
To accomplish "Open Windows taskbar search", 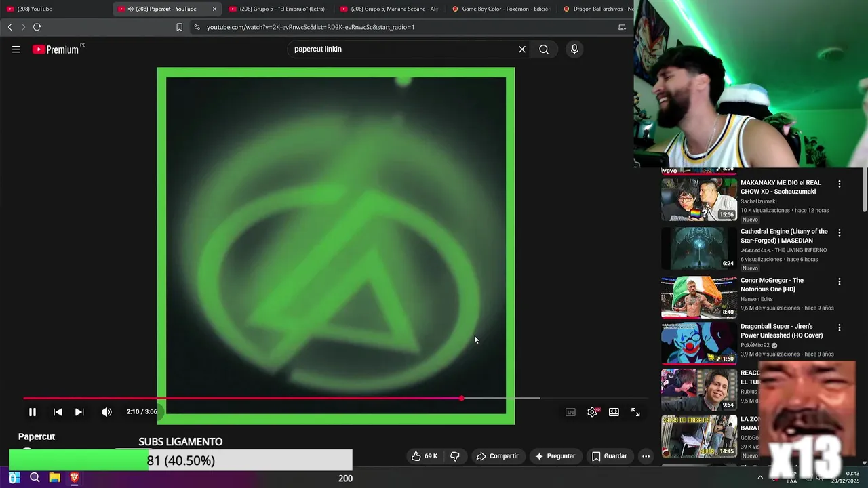I will click(35, 478).
